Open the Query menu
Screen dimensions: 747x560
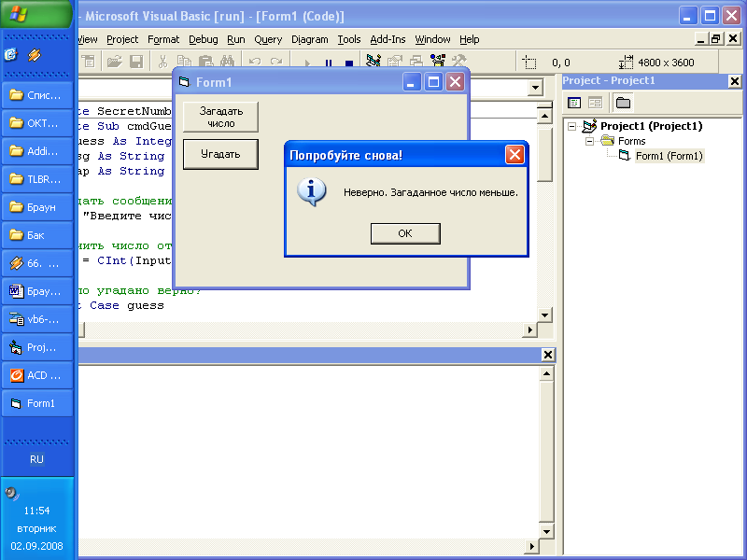[268, 39]
